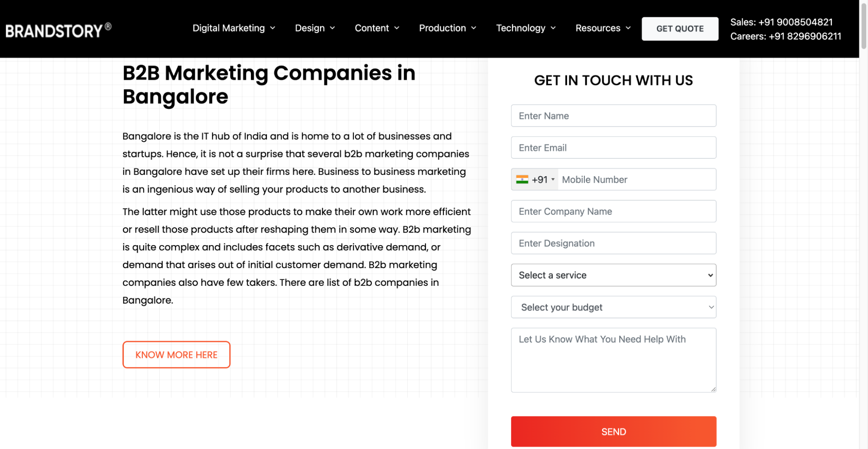Click the KNOW MORE HERE link
The width and height of the screenshot is (868, 449).
tap(176, 354)
